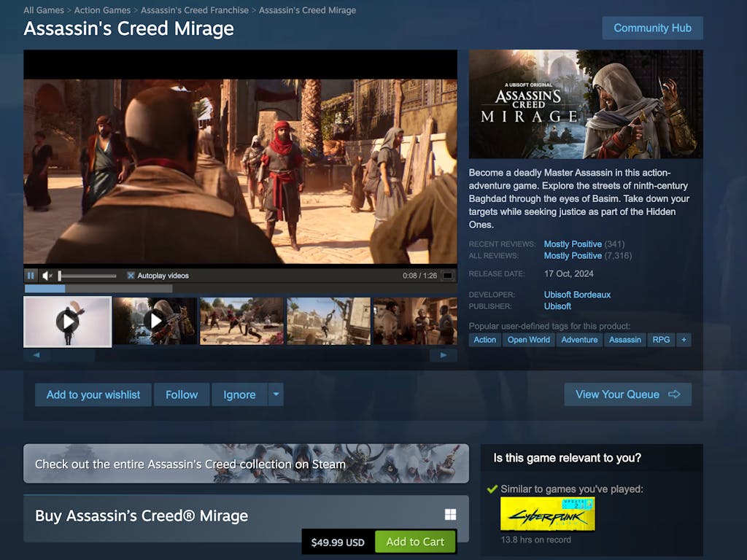This screenshot has height=560, width=747.
Task: Click the release date 17 Oct, 2024
Action: tap(569, 274)
